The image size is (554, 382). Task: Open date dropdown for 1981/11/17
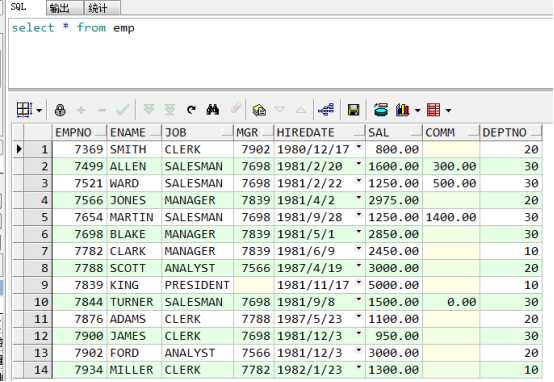[359, 283]
